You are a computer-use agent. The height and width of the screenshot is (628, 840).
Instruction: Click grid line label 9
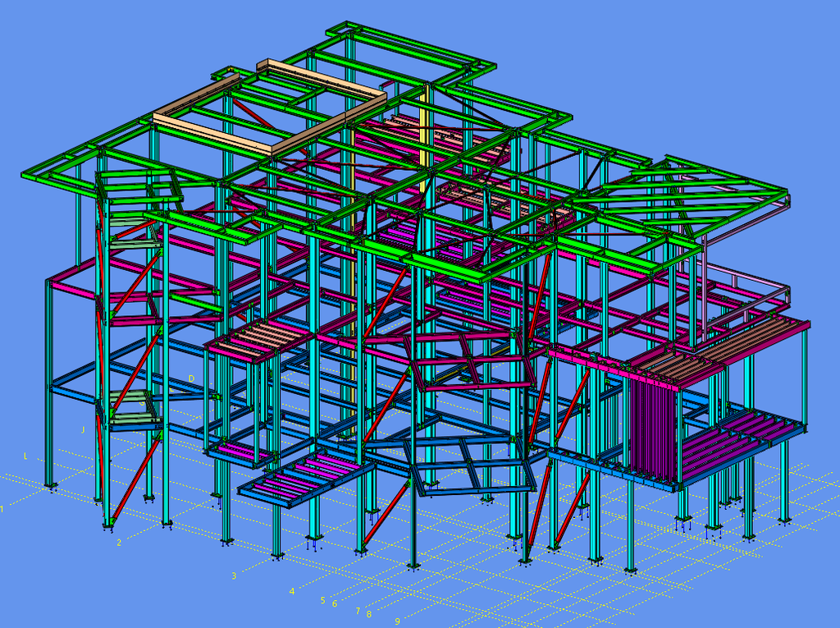397,621
